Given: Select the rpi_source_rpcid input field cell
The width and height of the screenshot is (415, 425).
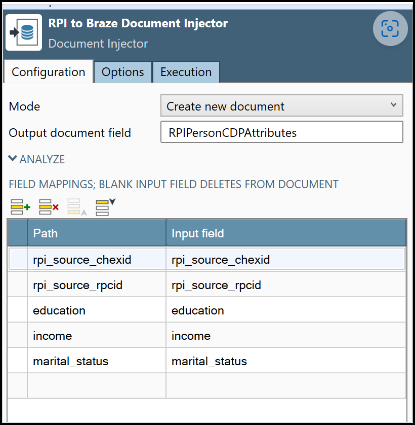Looking at the screenshot, I should point(286,285).
